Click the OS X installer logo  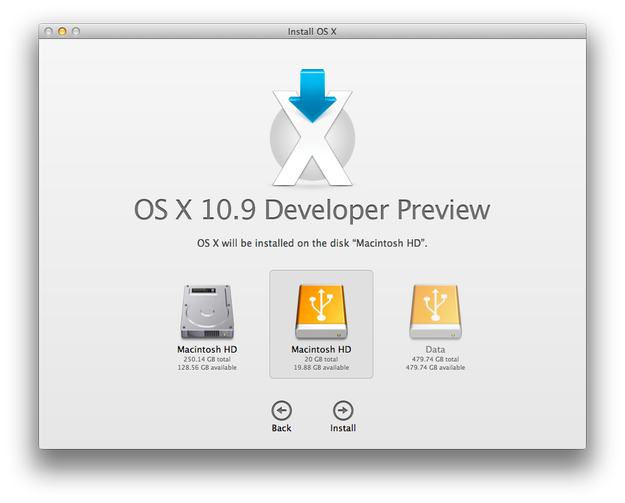[312, 128]
